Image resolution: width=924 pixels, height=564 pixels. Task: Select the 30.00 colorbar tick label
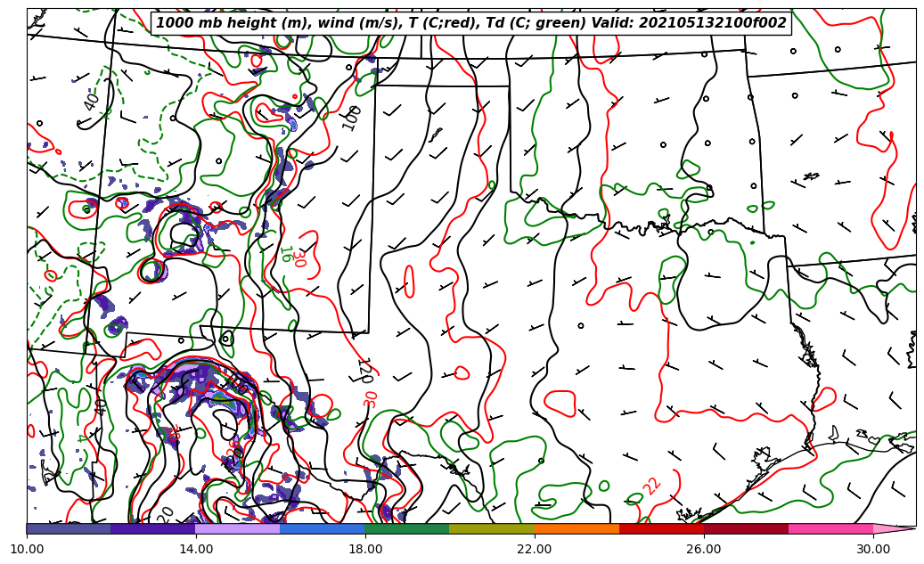click(x=873, y=550)
